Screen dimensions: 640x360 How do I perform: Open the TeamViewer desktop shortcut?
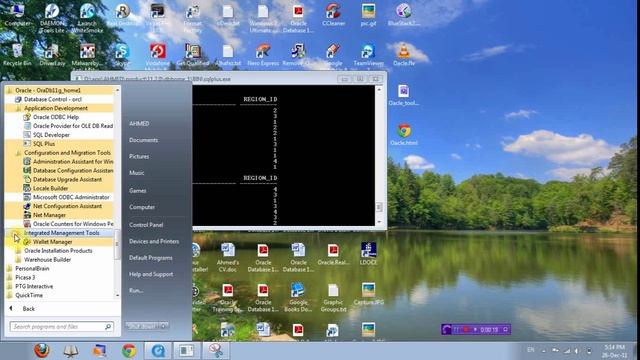pos(368,56)
